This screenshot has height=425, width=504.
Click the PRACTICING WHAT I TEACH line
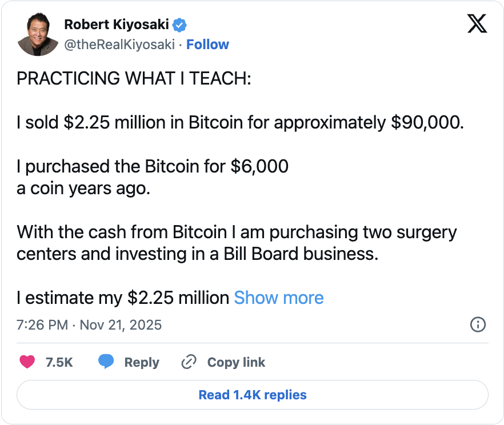134,79
